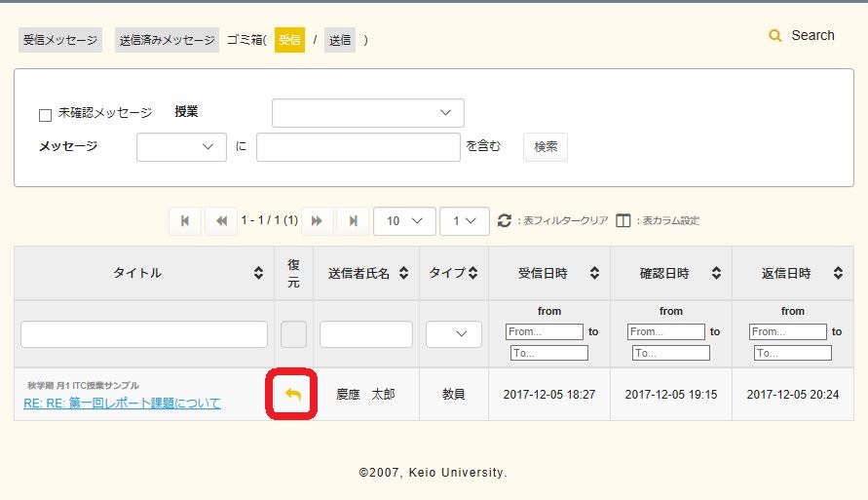This screenshot has width=868, height=500.
Task: Open the タイプ filter dropdown
Action: [x=453, y=334]
